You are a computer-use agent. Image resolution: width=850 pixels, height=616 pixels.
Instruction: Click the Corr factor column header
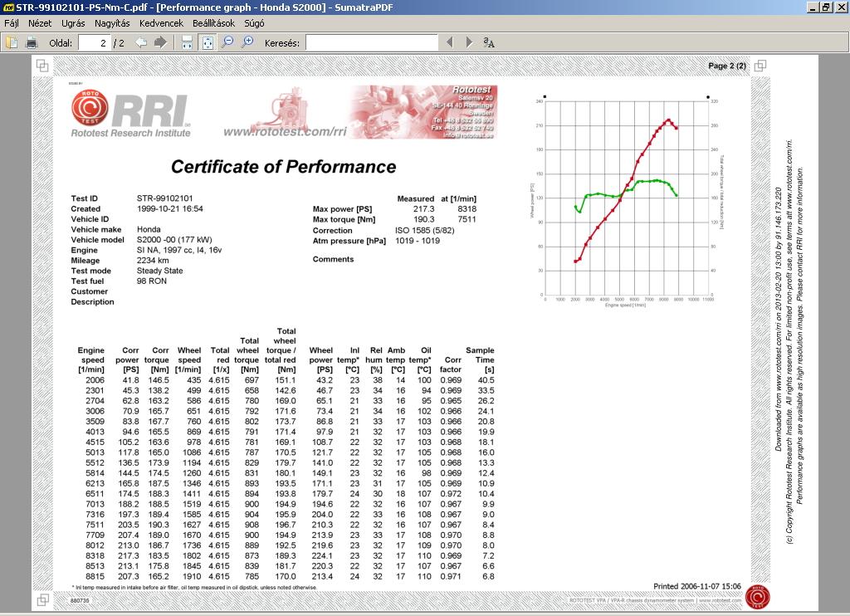[x=451, y=364]
